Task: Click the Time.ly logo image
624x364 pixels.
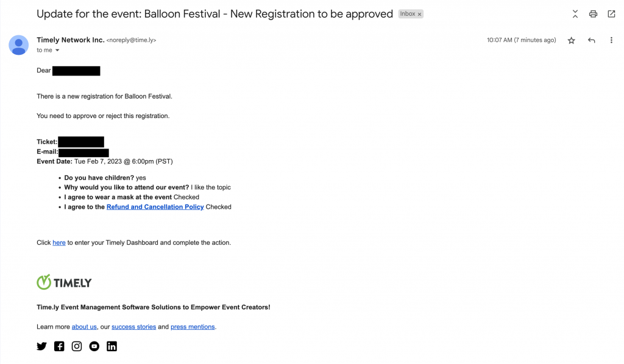Action: click(x=64, y=282)
